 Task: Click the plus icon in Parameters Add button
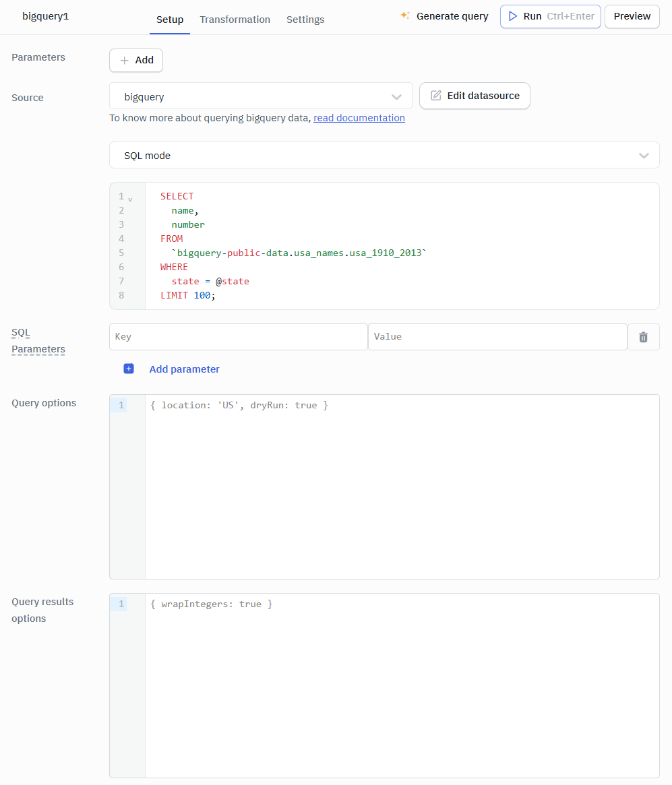point(125,60)
